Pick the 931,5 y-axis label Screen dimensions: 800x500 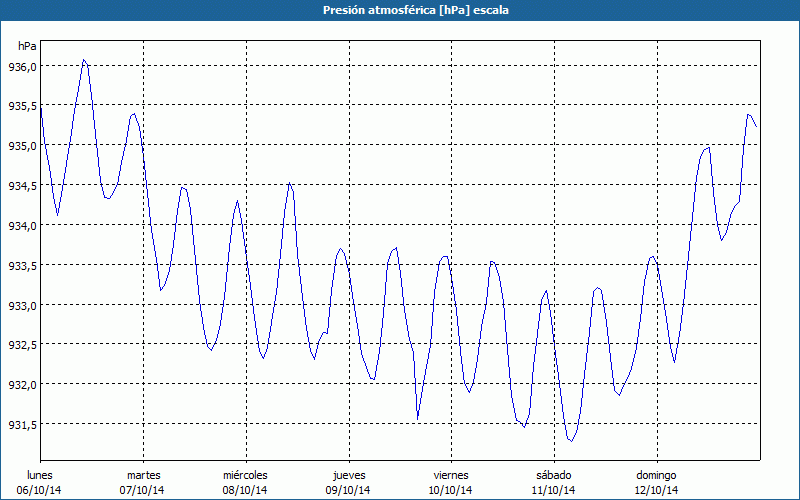point(22,424)
